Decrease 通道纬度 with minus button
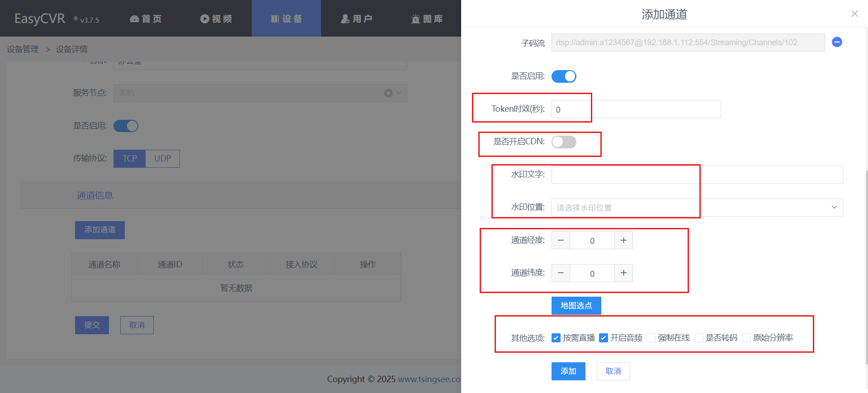 point(561,273)
